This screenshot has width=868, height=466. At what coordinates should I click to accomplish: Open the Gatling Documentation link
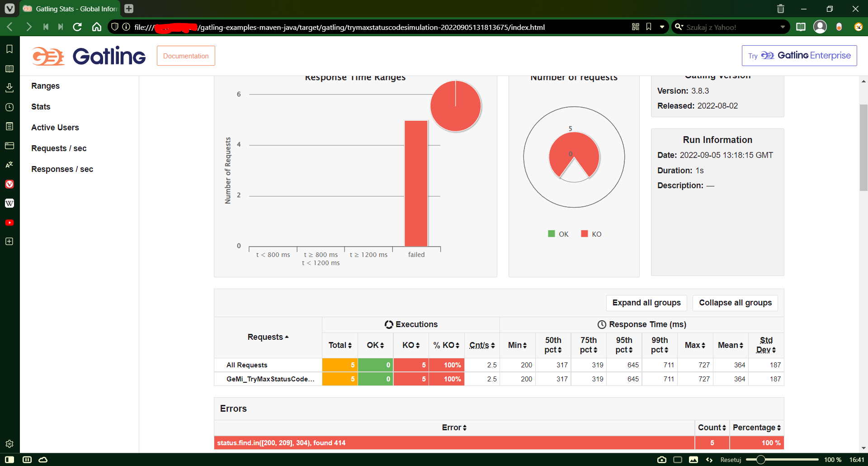point(186,56)
